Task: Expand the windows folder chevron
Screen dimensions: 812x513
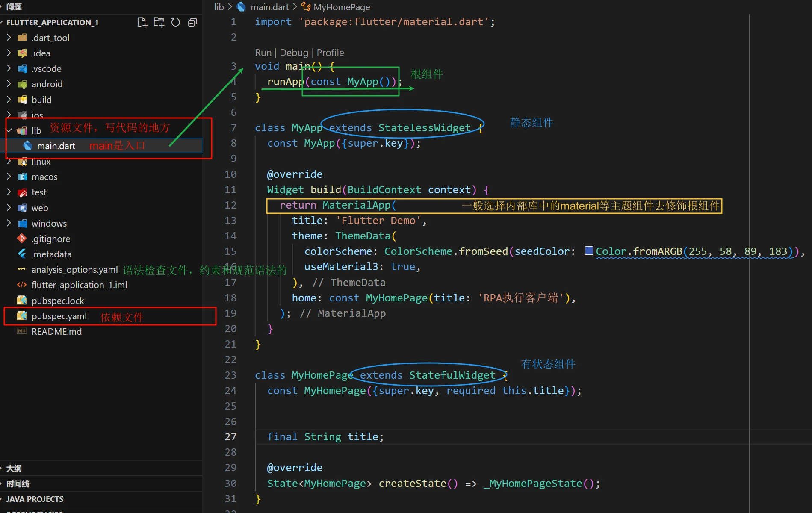Action: point(9,223)
